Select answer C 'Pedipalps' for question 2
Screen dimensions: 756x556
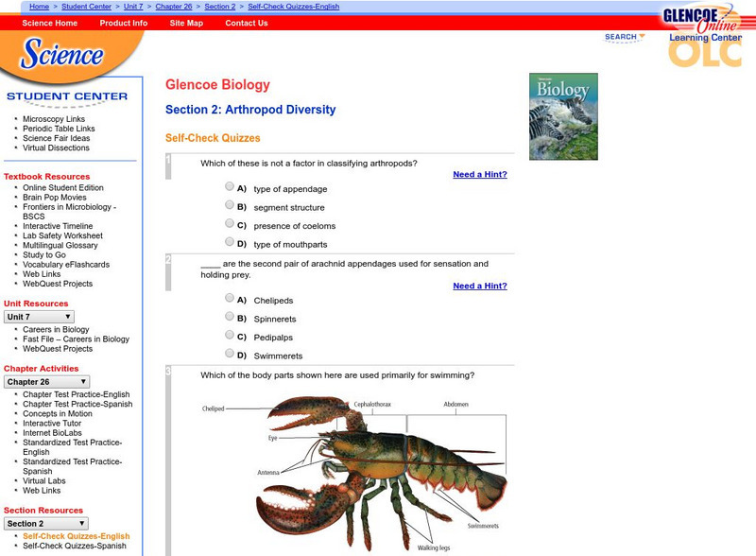click(229, 336)
